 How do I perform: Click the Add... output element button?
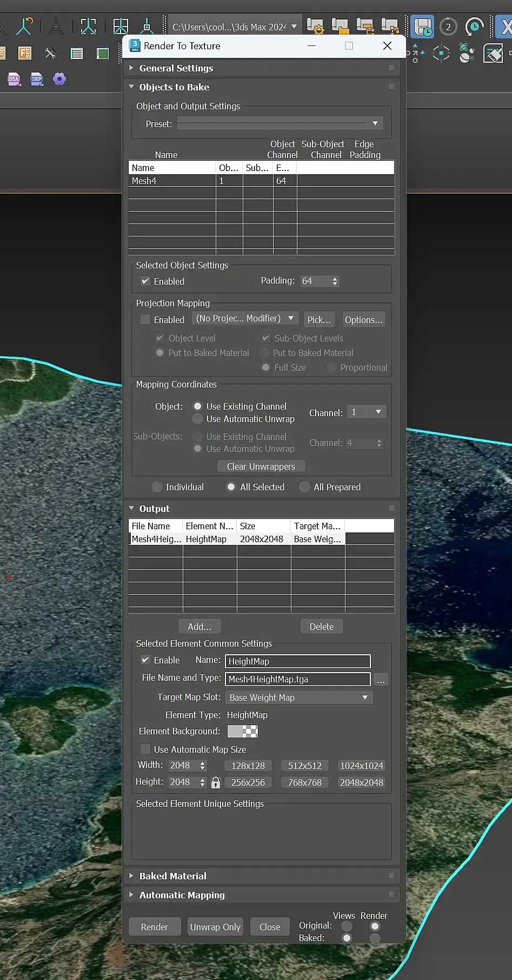point(200,627)
